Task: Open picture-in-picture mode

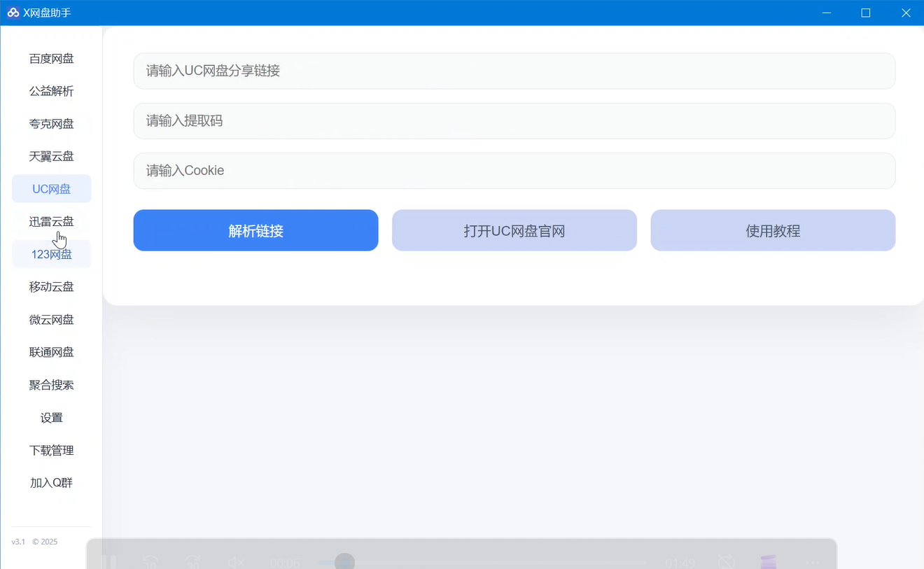Action: click(727, 561)
